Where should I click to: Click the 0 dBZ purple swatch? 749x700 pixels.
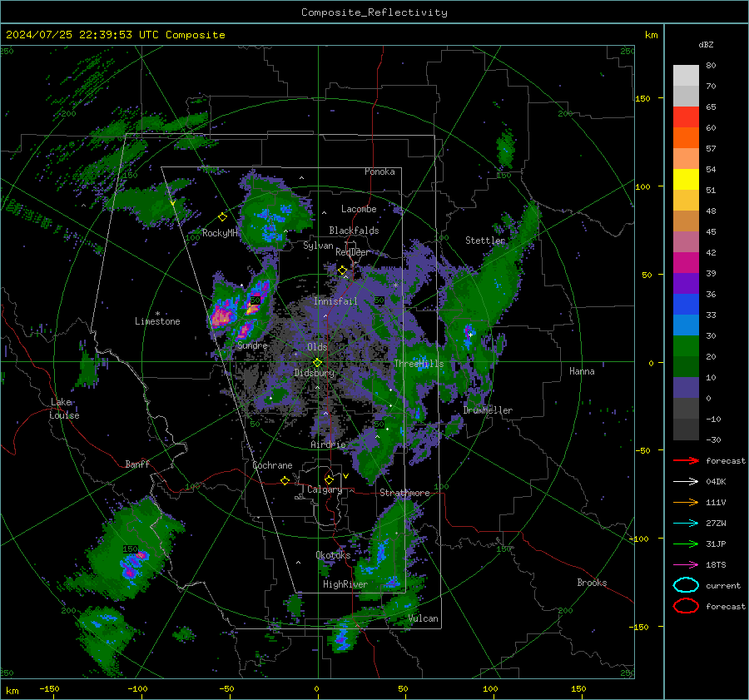point(686,388)
